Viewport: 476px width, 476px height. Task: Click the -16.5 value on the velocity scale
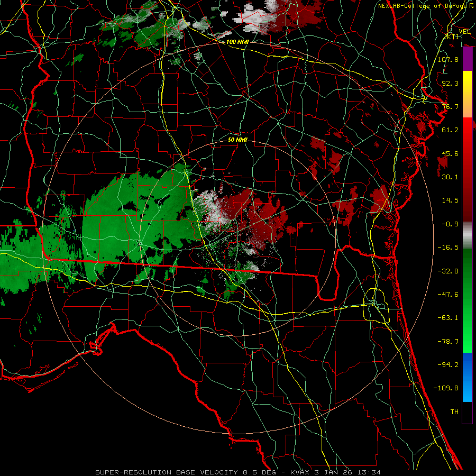click(x=448, y=248)
